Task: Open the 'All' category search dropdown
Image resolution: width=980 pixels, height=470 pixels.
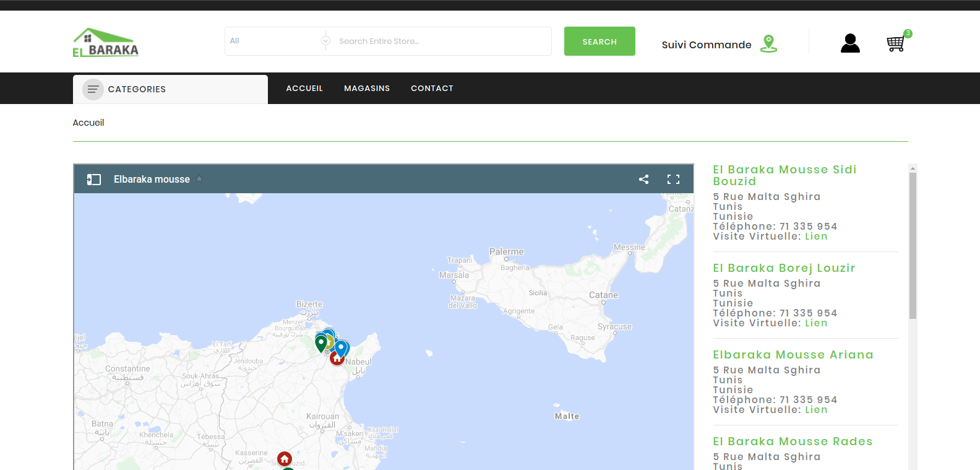Action: tap(278, 41)
